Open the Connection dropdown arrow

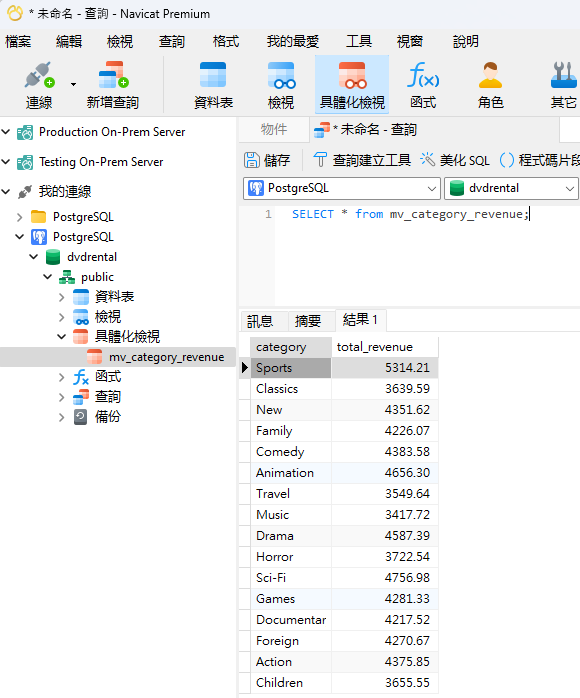(x=73, y=84)
